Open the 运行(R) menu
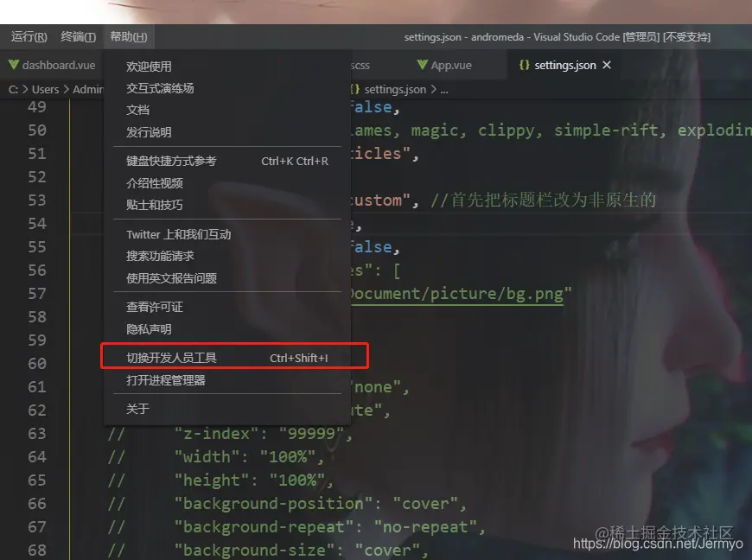 [29, 36]
